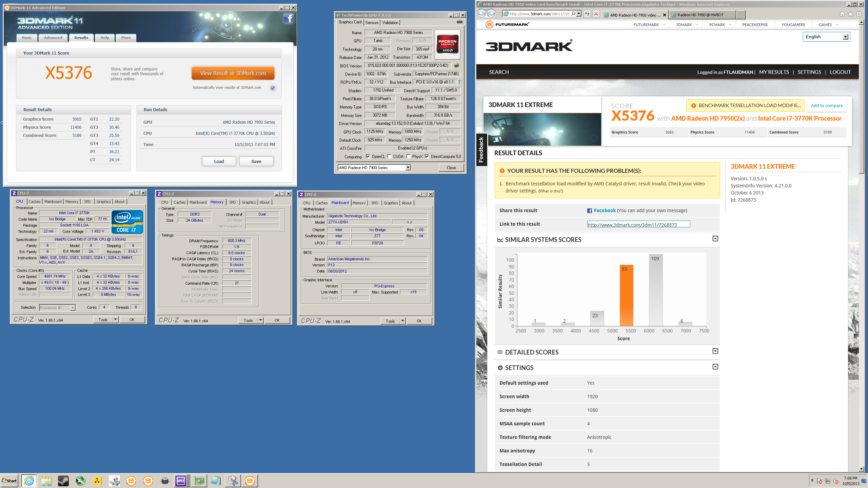The width and height of the screenshot is (868, 488).
Task: Open the Internet Explorer tools gear
Action: tap(859, 14)
